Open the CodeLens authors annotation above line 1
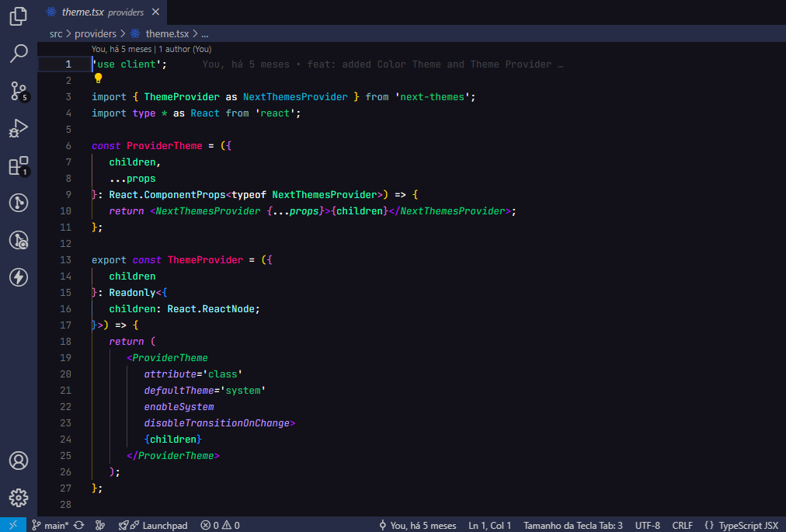786x532 pixels. click(x=151, y=49)
